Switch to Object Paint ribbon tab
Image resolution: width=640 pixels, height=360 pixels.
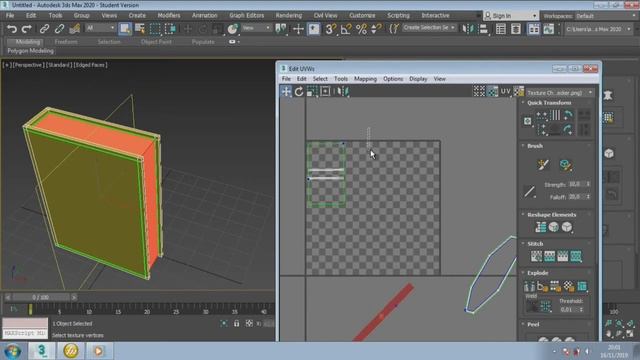tap(156, 42)
